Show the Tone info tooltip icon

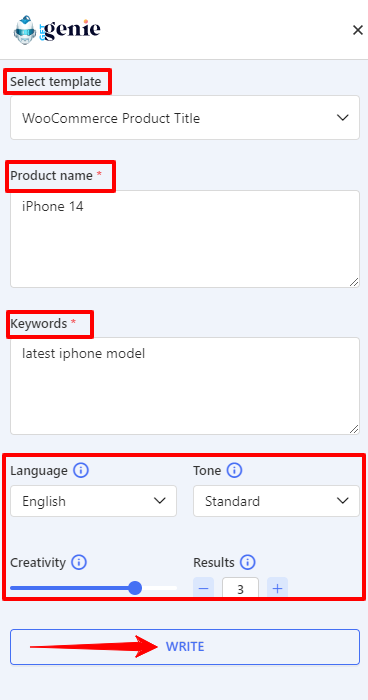[234, 471]
